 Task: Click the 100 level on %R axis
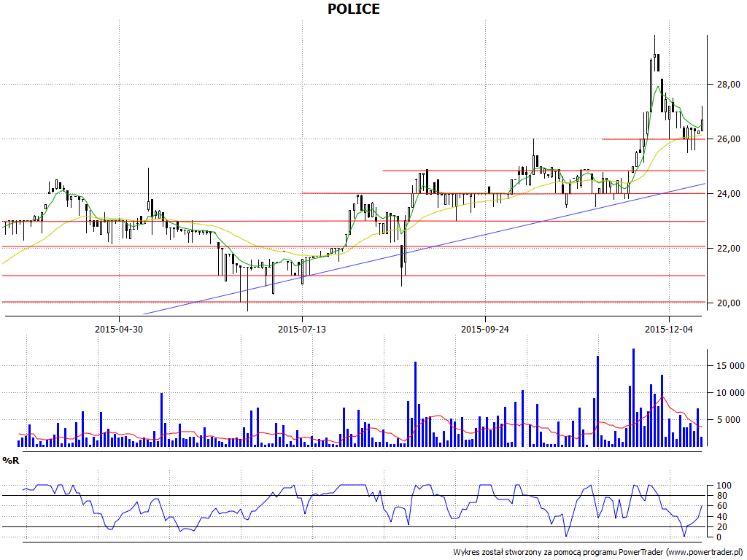(724, 486)
